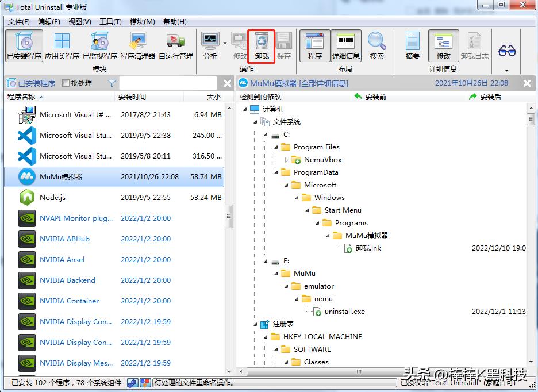Viewport: 538px width, 392px height.
Task: Select the uninstall.exe file item
Action: (339, 312)
